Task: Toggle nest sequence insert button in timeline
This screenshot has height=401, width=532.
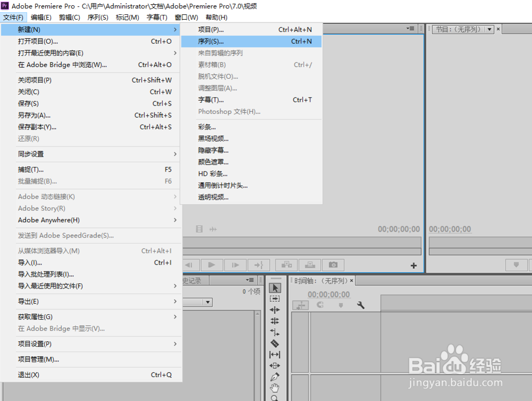Action: (301, 305)
